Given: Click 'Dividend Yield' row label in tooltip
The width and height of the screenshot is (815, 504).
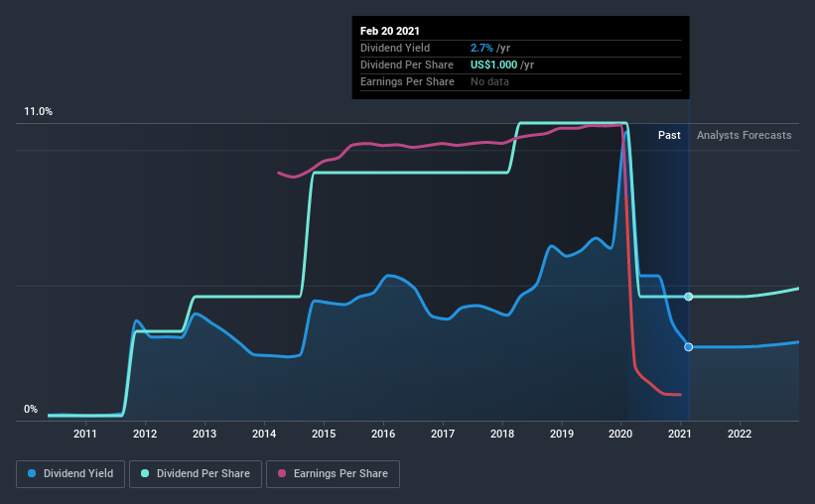Looking at the screenshot, I should pyautogui.click(x=395, y=48).
